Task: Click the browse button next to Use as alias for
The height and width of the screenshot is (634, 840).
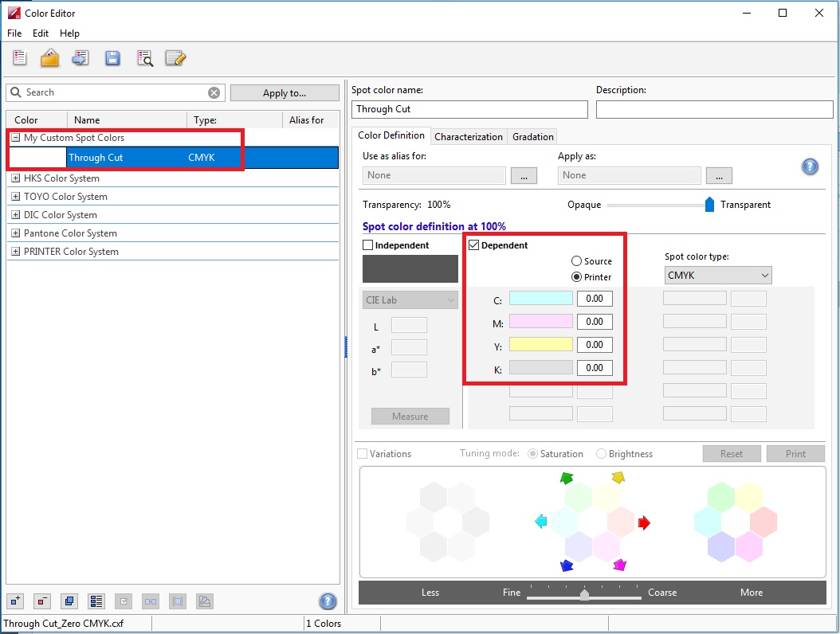Action: [x=524, y=176]
